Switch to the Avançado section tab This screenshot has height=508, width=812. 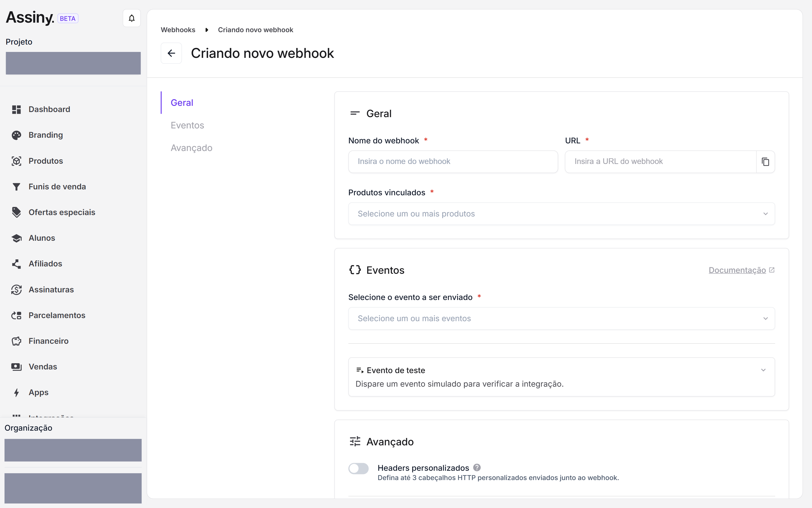coord(192,148)
